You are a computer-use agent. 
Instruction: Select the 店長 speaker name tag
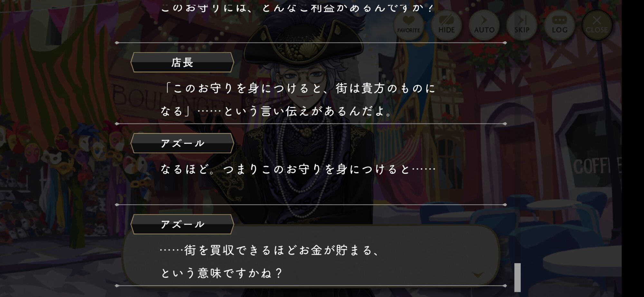tap(182, 62)
